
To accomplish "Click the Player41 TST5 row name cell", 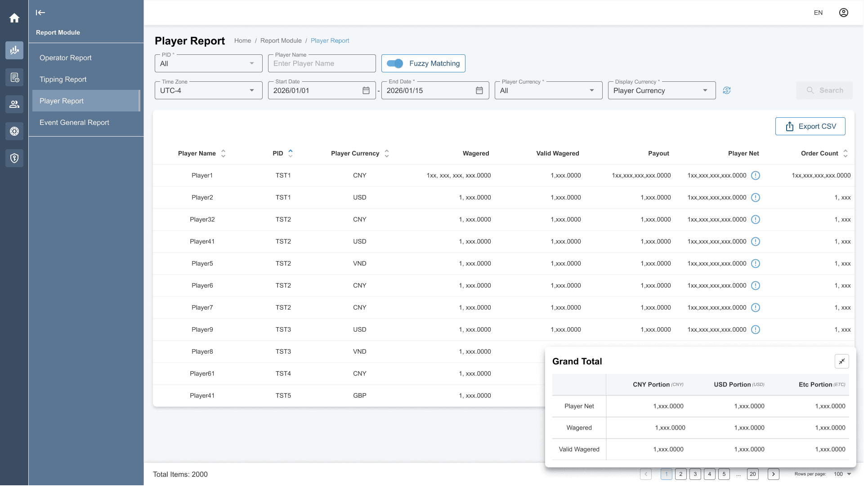I will 203,398.
